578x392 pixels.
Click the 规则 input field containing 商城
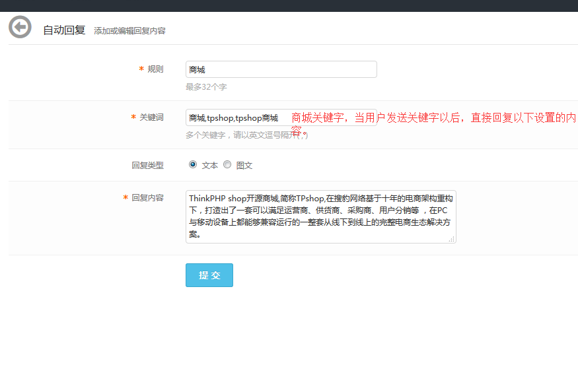click(x=281, y=69)
